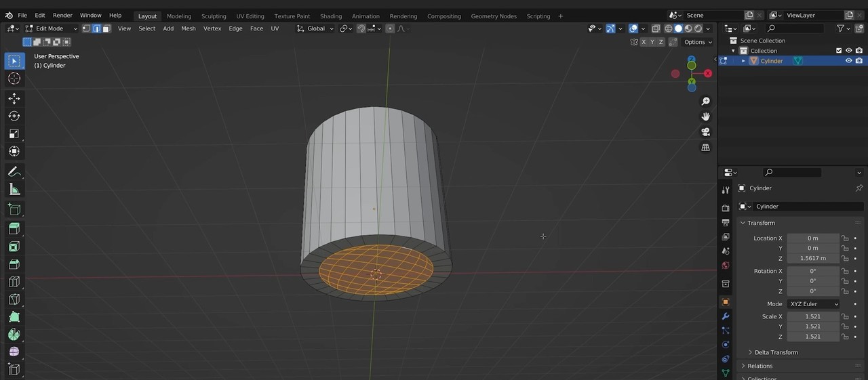This screenshot has height=380, width=868.
Task: Activate the Measure tool
Action: click(x=14, y=190)
